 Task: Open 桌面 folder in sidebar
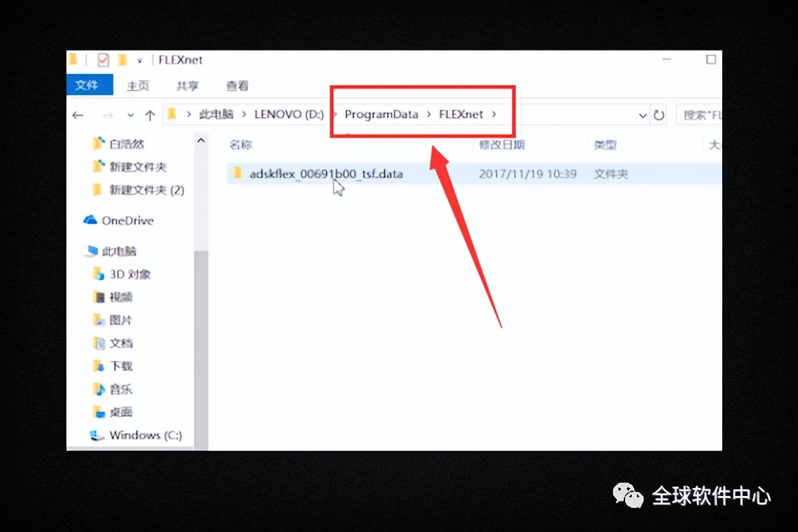(x=121, y=412)
